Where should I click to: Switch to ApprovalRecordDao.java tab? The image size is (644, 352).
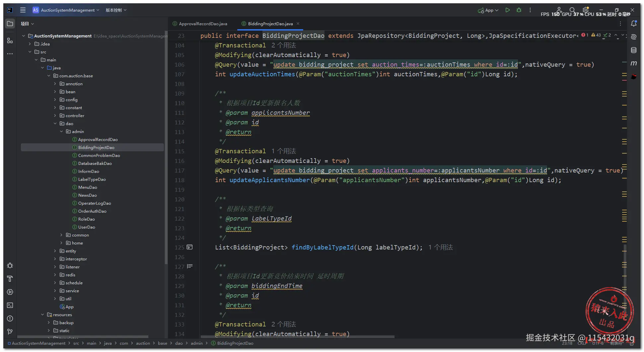pos(200,24)
